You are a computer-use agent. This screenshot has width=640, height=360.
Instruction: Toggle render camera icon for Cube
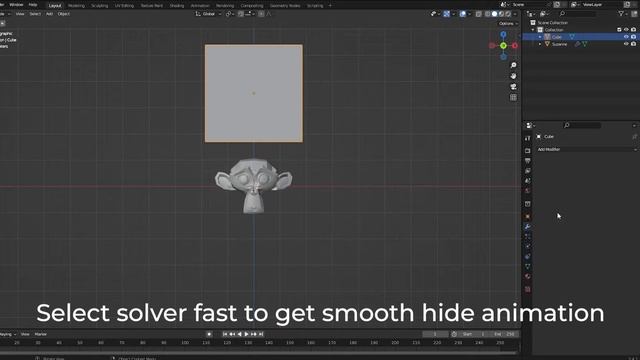click(633, 37)
